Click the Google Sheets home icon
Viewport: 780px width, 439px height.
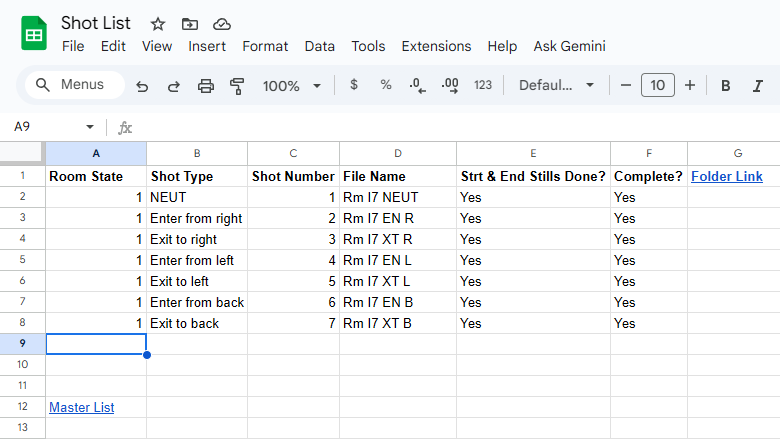33,33
